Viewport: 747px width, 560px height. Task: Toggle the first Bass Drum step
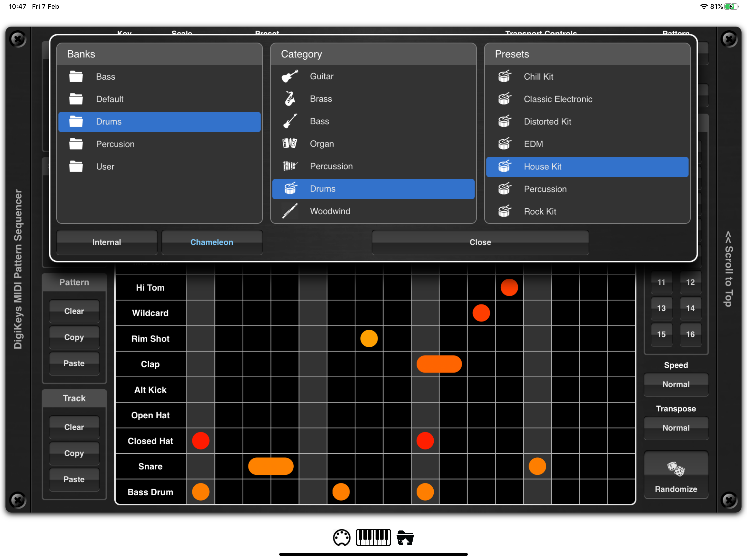[201, 492]
